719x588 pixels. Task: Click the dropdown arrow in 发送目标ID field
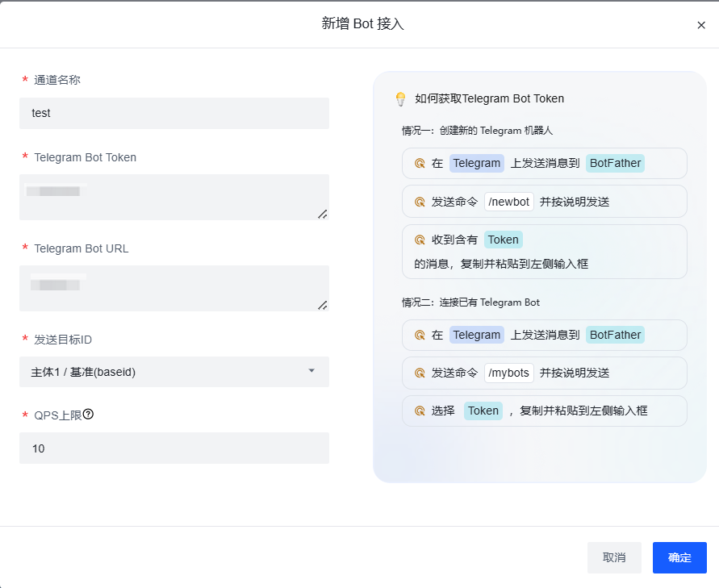[311, 371]
